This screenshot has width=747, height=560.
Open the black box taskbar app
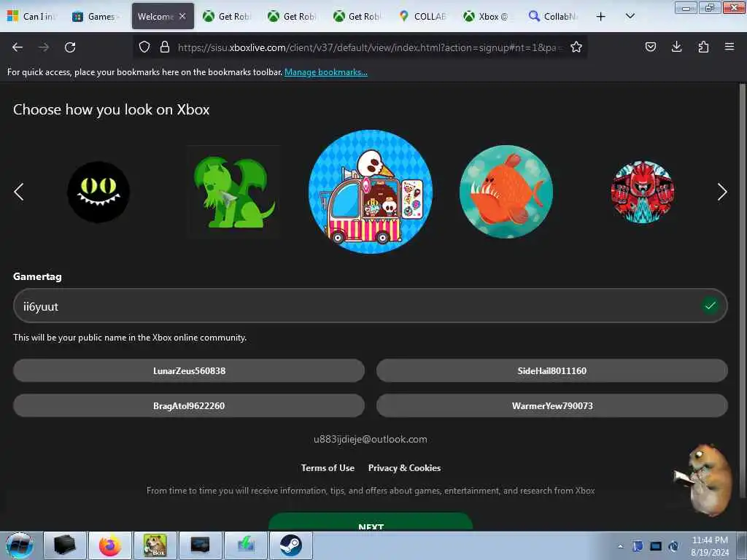point(65,545)
